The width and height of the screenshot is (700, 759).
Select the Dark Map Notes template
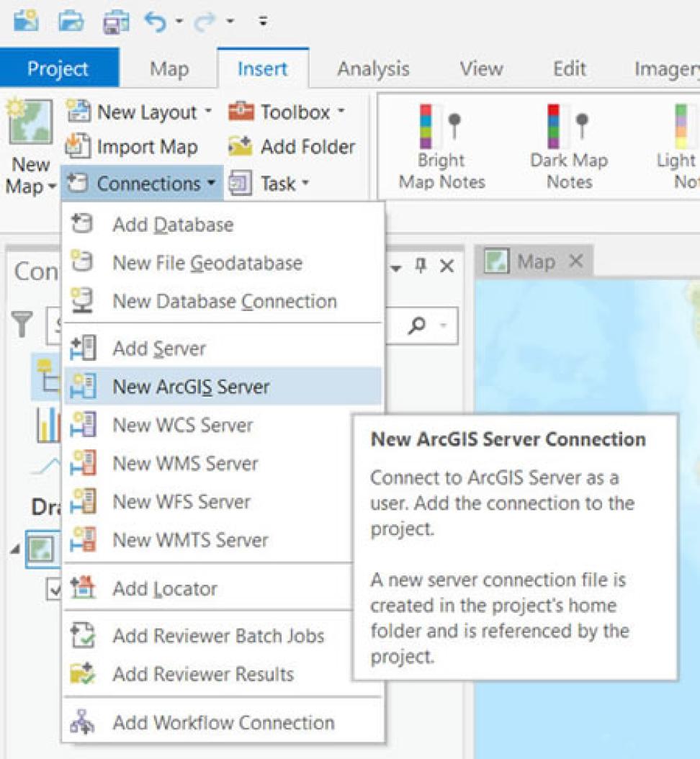coord(569,145)
